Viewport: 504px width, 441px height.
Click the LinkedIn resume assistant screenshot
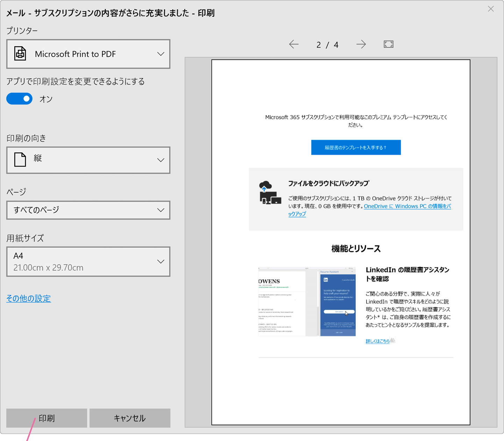click(307, 301)
